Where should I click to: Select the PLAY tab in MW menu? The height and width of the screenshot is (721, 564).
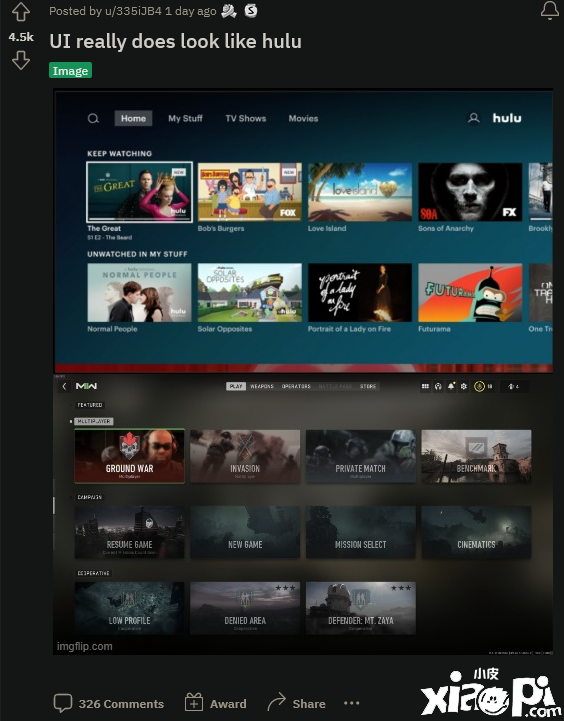click(x=236, y=386)
